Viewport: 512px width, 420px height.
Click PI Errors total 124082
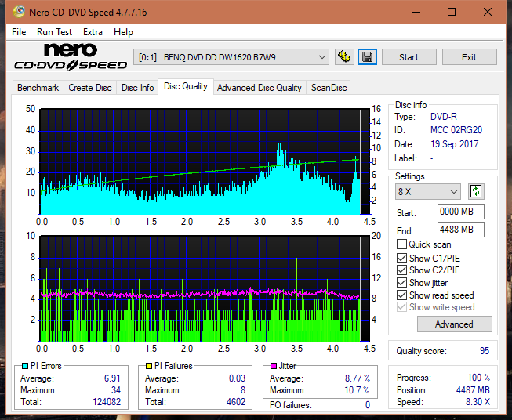coord(107,402)
